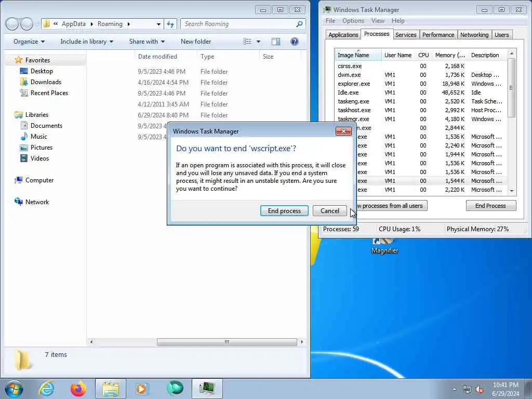Expand AppData breadcrumb arrow
This screenshot has width=532, height=399.
click(x=91, y=24)
